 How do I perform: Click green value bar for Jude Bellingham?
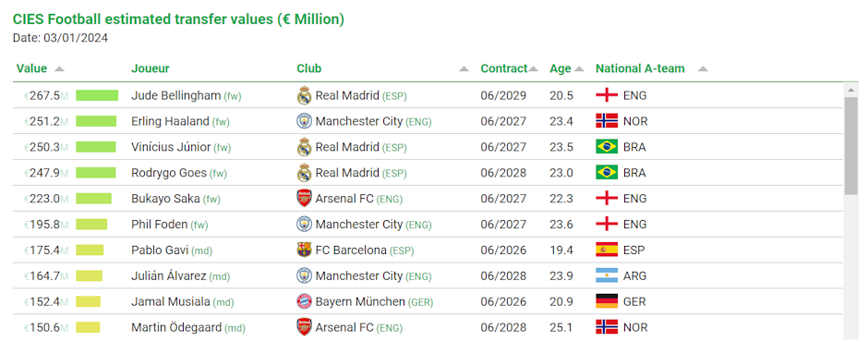tap(97, 95)
